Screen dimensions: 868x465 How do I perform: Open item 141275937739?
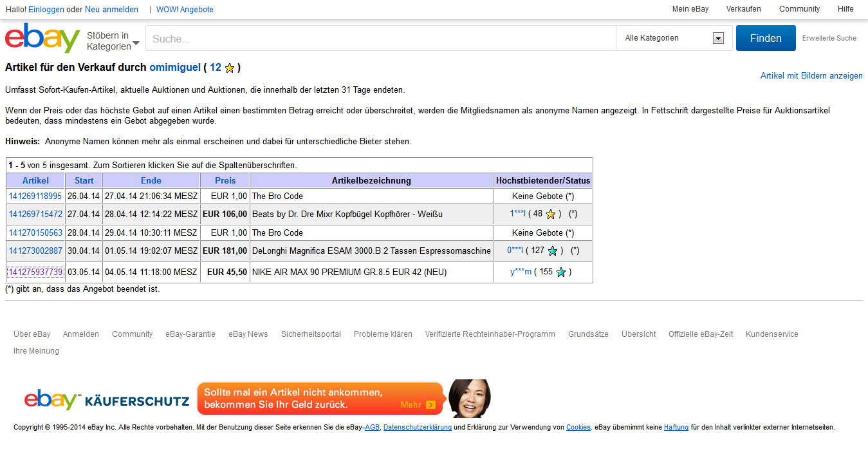pos(35,272)
